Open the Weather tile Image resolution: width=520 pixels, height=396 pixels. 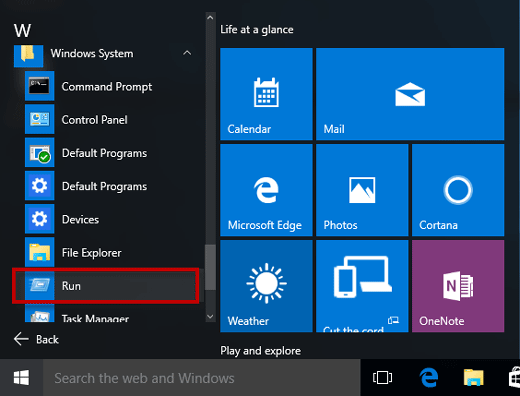click(x=266, y=286)
